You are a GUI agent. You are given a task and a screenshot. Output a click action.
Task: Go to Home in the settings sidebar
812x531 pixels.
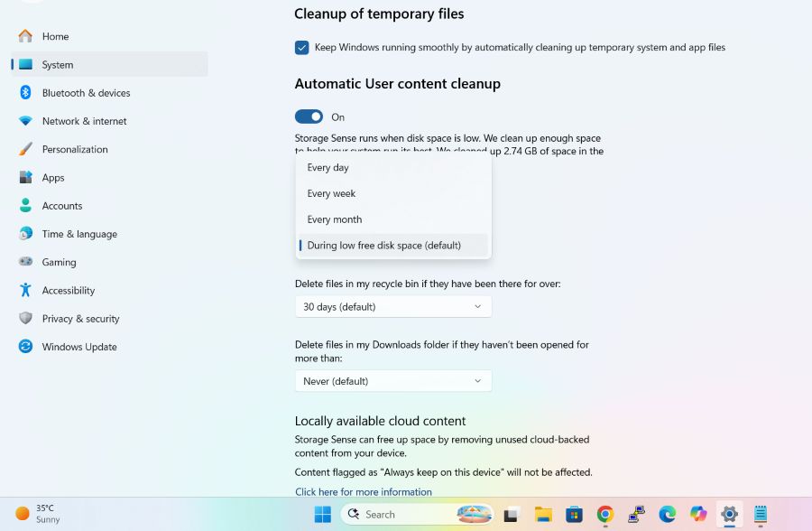(x=109, y=36)
